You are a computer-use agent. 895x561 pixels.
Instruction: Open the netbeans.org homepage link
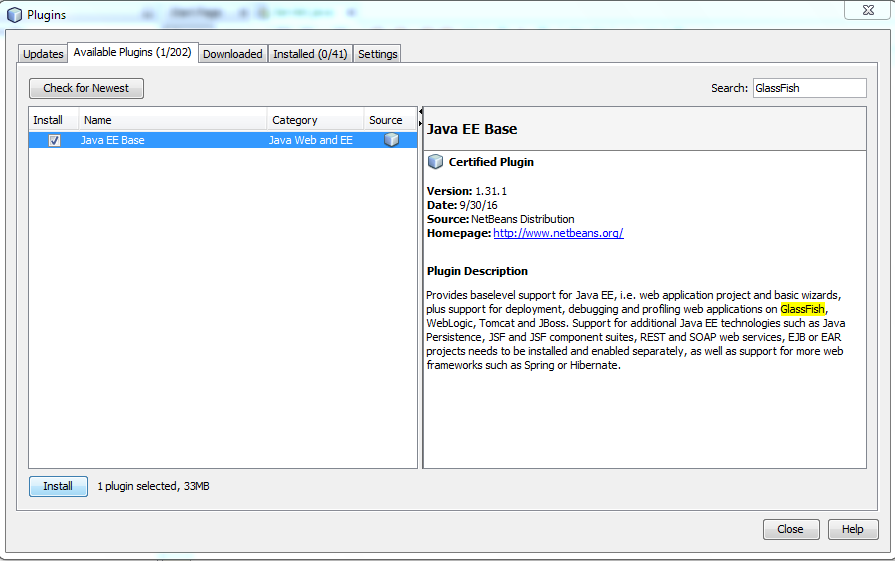[x=558, y=233]
